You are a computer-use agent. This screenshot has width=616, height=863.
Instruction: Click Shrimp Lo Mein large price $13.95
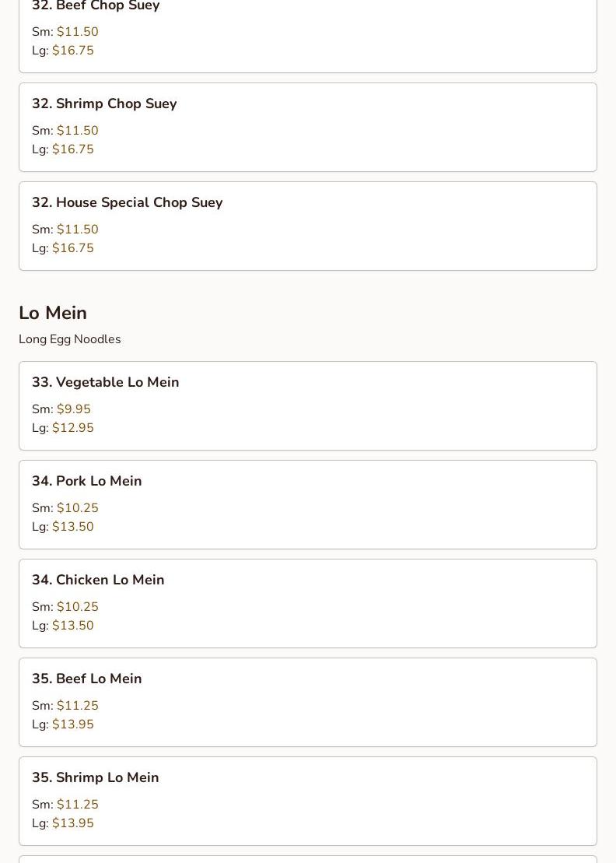[72, 823]
